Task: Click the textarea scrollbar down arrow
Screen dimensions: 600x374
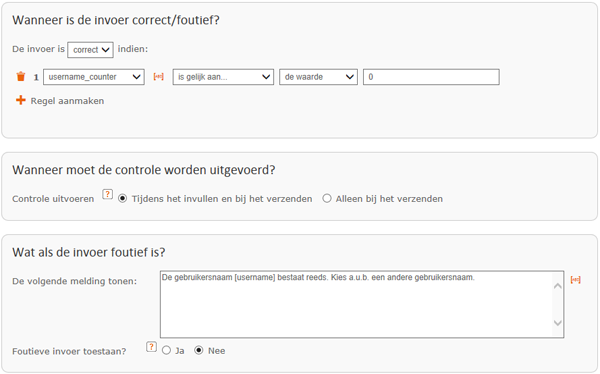Action: click(x=558, y=323)
